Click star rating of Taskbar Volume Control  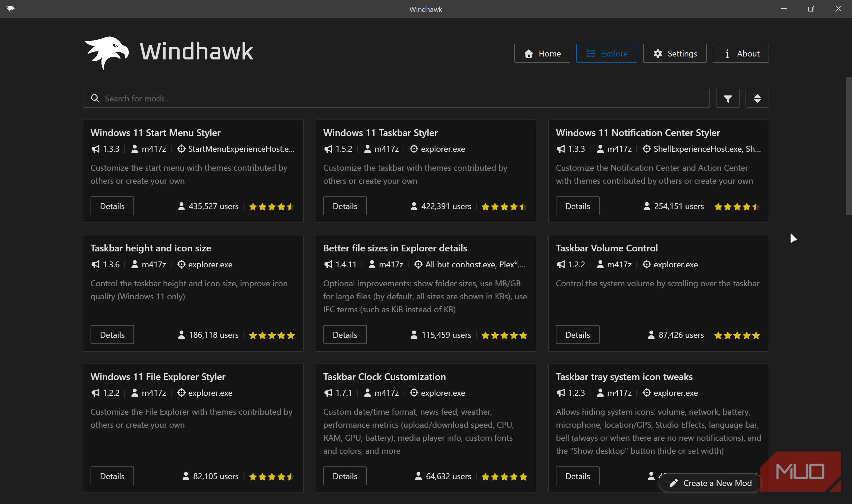point(737,335)
